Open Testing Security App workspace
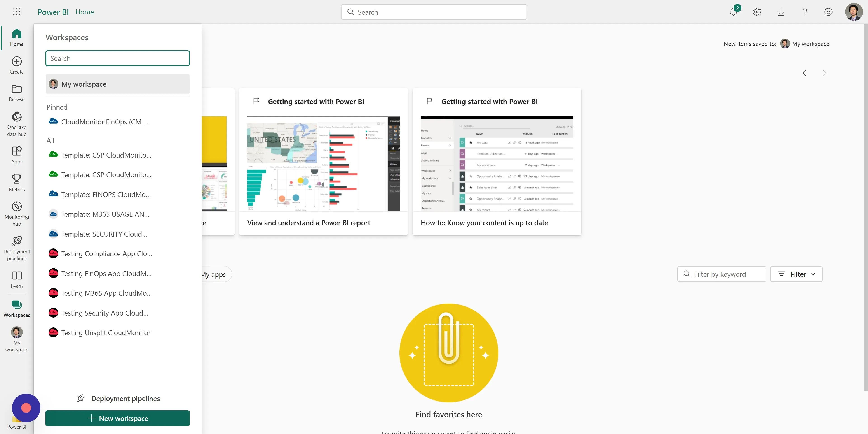 tap(117, 313)
